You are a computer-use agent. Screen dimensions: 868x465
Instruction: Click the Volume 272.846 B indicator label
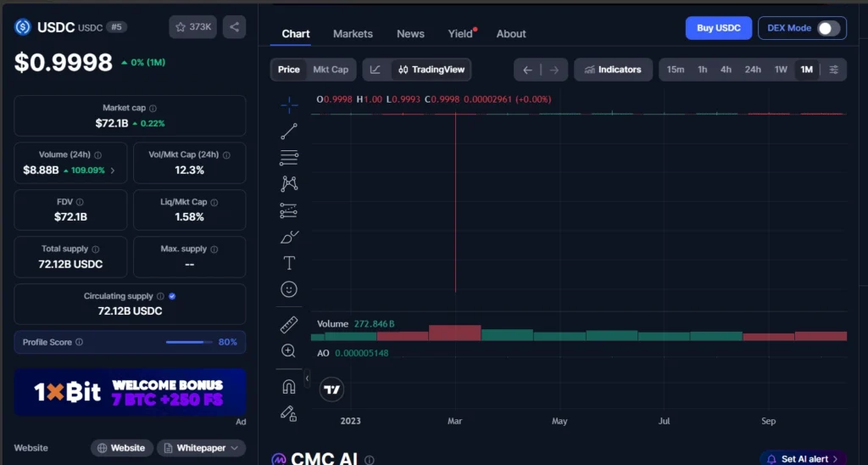355,323
